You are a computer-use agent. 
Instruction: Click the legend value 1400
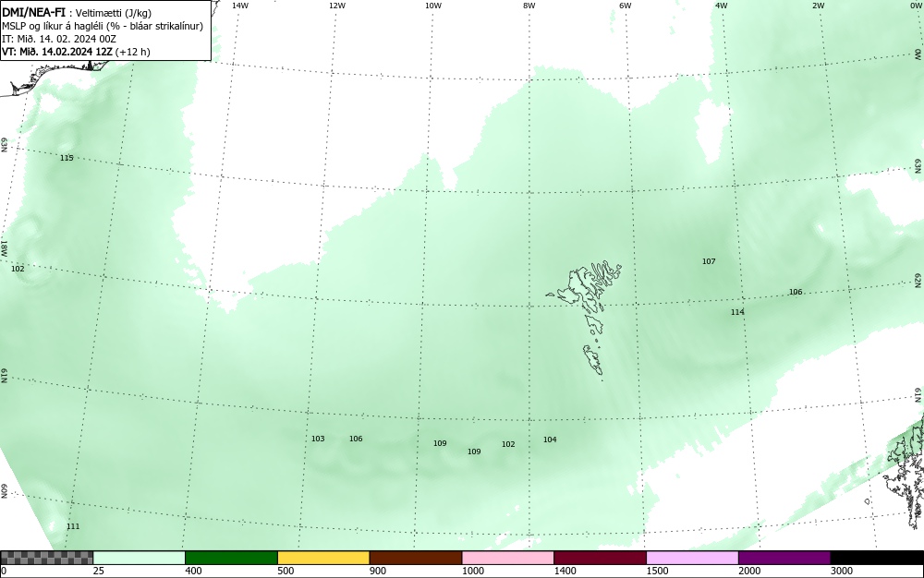tap(565, 571)
